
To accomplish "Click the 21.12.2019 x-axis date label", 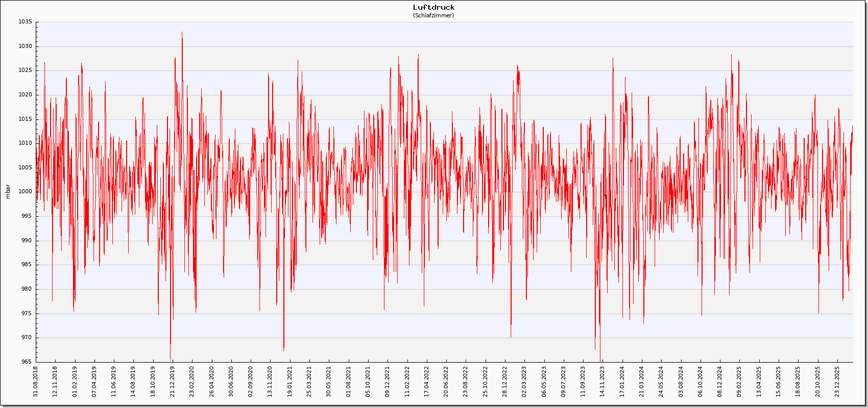I will [x=173, y=380].
